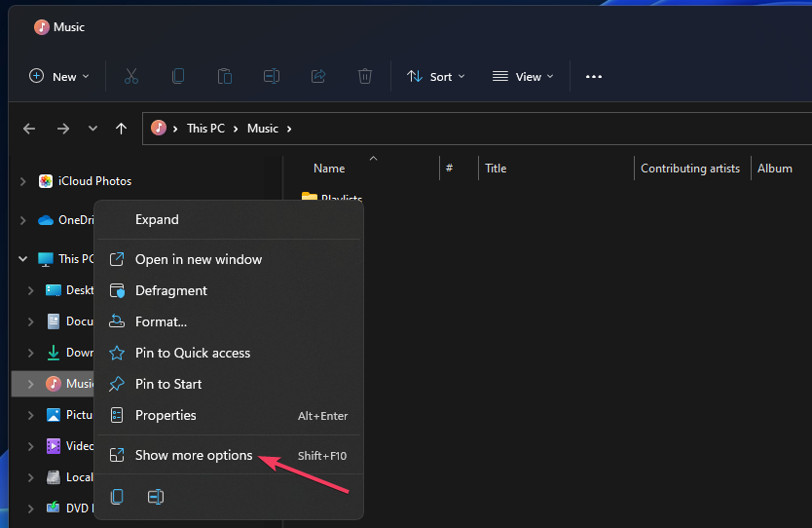
Task: Click Music in the address breadcrumb
Action: [263, 128]
